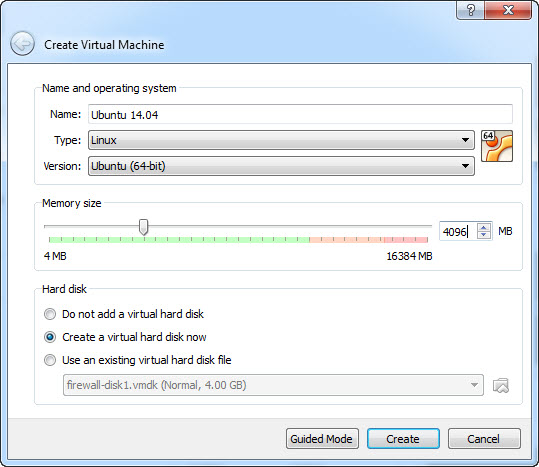
Task: Click the Ubuntu 64-bit OS logo icon
Action: (497, 146)
